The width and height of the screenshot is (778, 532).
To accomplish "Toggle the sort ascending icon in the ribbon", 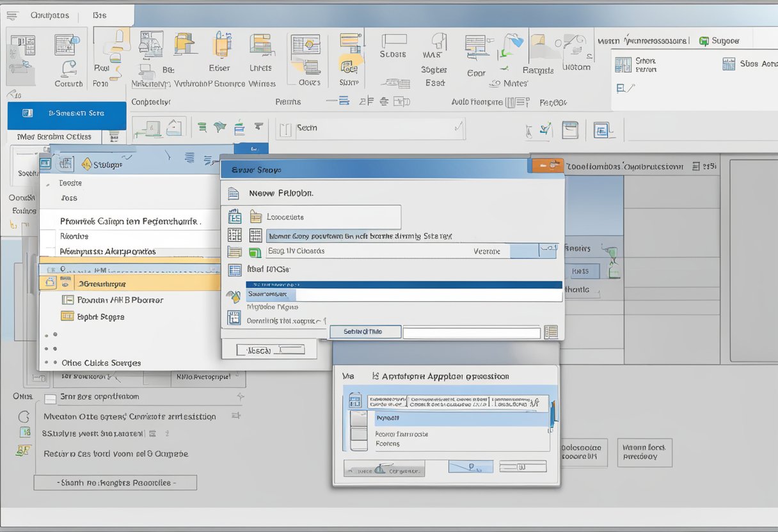I will click(x=366, y=101).
